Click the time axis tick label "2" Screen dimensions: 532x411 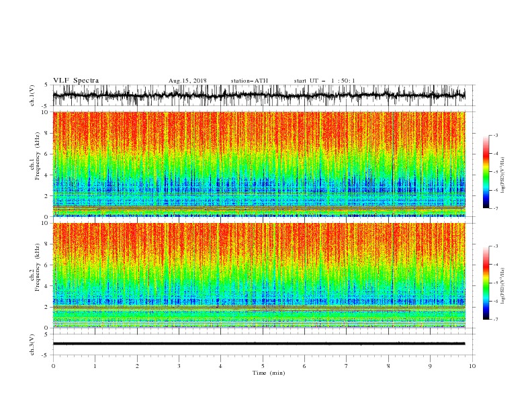[x=137, y=366]
